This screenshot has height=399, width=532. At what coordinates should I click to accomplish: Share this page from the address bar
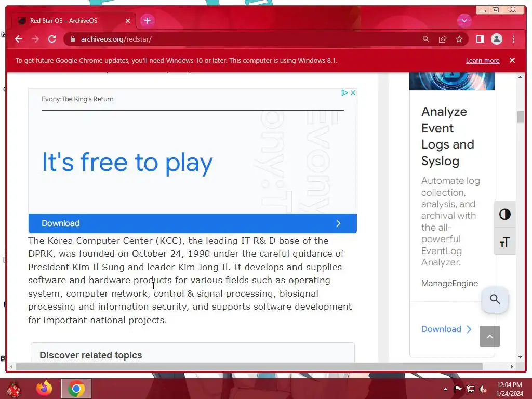coord(443,39)
